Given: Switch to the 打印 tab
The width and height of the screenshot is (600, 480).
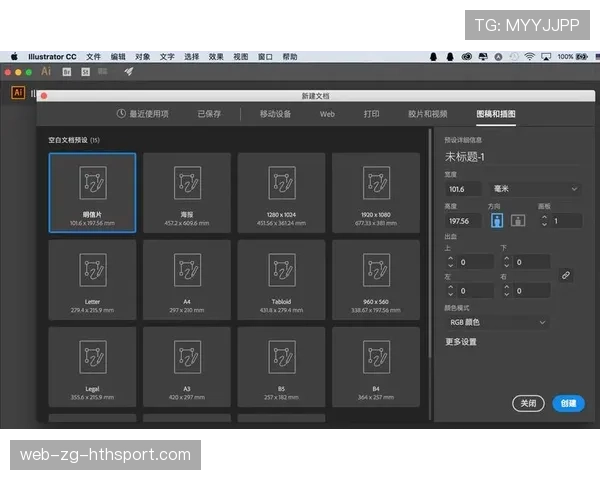Looking at the screenshot, I should (372, 114).
